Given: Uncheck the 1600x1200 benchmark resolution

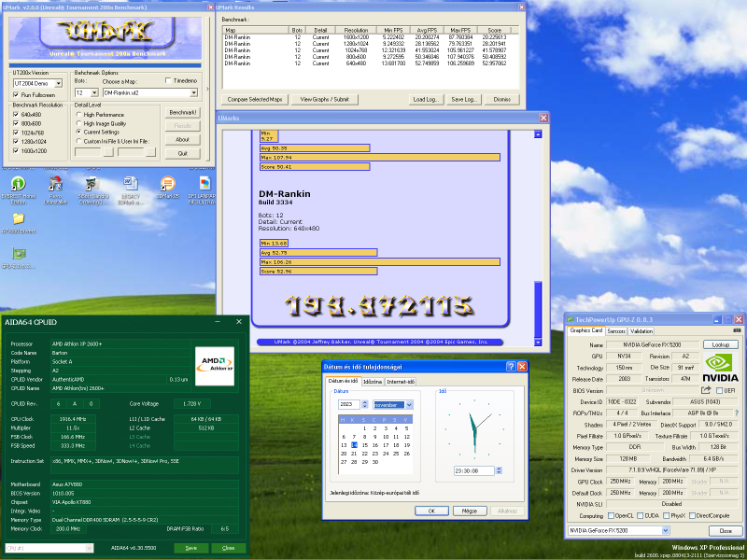Looking at the screenshot, I should click(x=16, y=150).
